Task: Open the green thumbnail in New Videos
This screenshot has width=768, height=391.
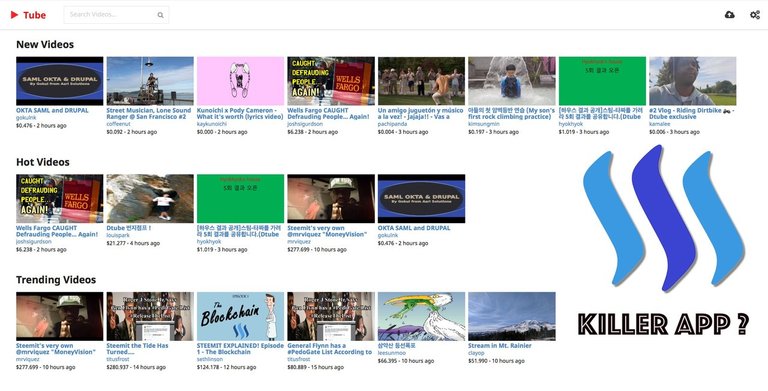Action: (602, 81)
